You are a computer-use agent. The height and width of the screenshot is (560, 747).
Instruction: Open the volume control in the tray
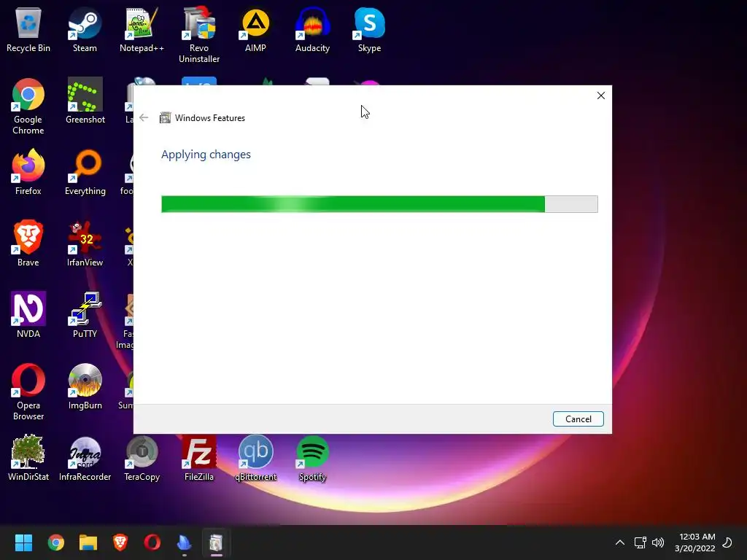(x=658, y=542)
